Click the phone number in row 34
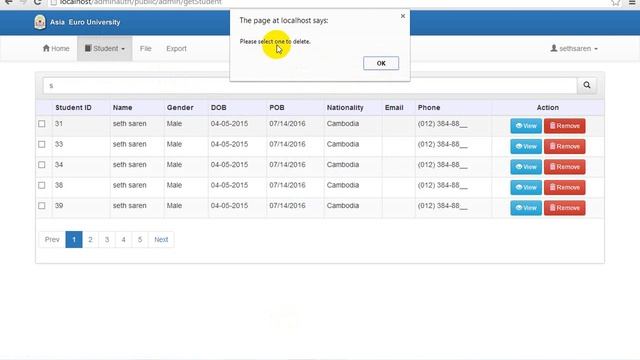The height and width of the screenshot is (360, 640). [442, 164]
